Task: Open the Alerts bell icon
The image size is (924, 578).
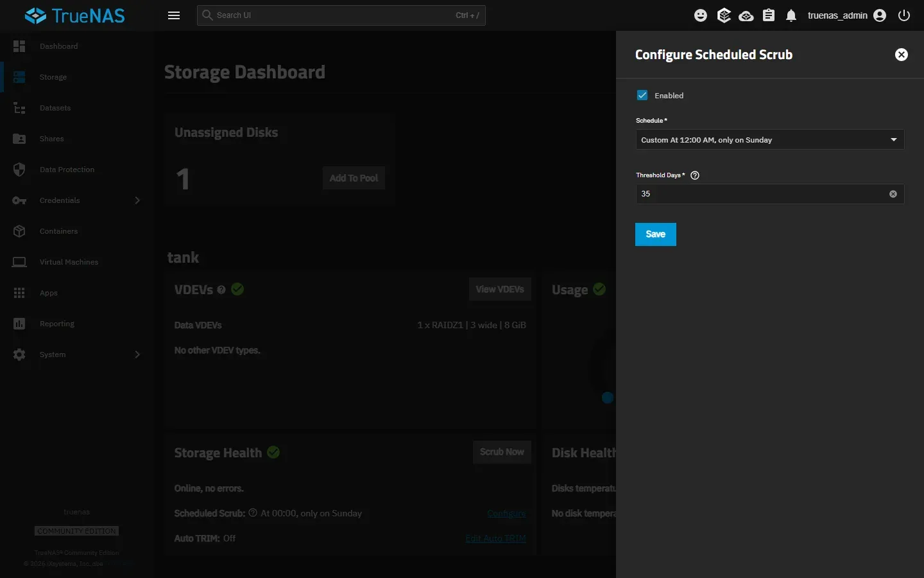Action: (x=791, y=15)
